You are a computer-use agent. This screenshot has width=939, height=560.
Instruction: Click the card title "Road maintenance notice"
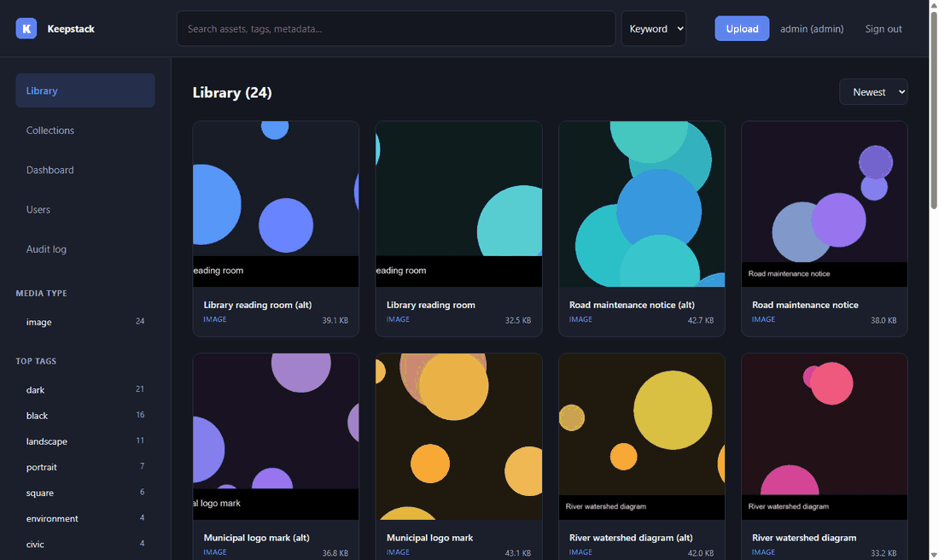(x=805, y=305)
